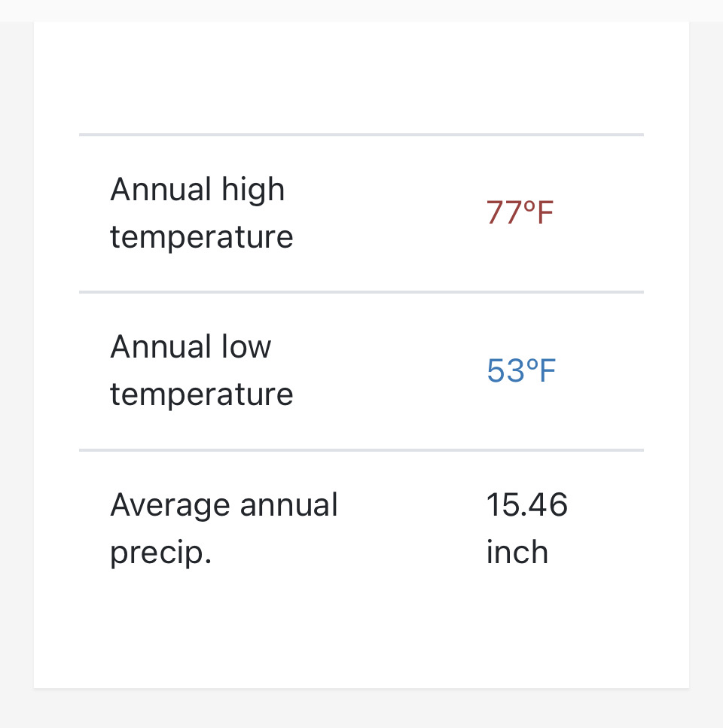This screenshot has width=723, height=728.
Task: Click the word 'Annual' in the low temperature row
Action: click(x=160, y=347)
